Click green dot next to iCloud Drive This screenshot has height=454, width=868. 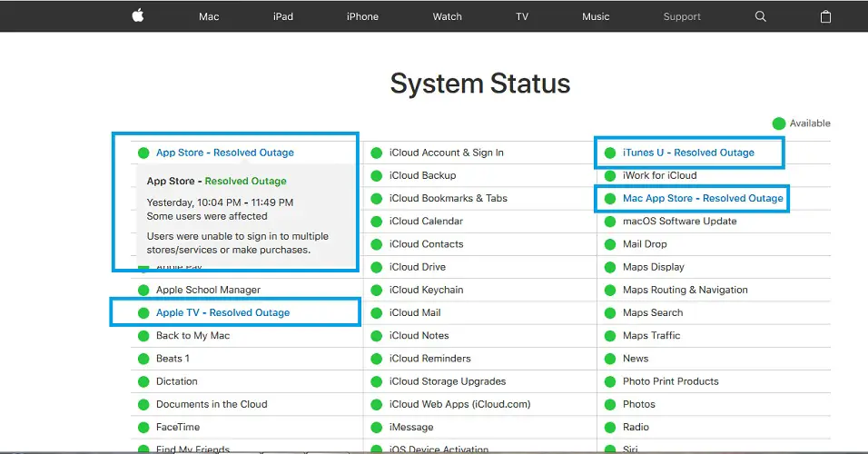(376, 267)
